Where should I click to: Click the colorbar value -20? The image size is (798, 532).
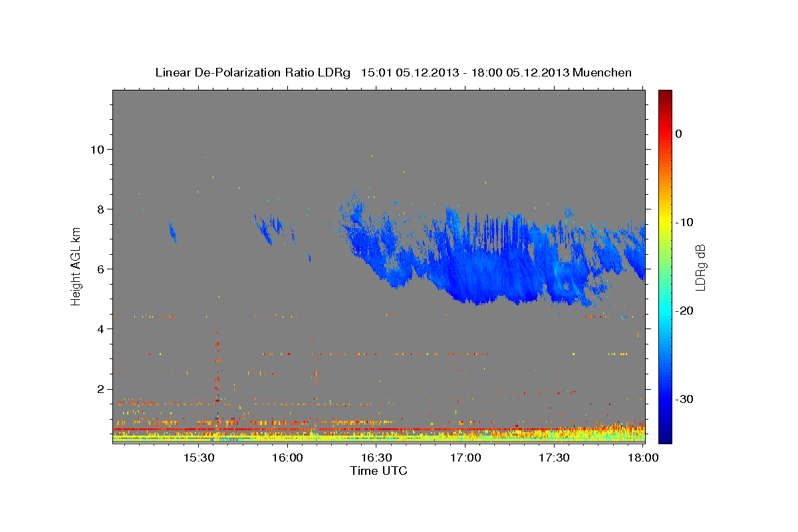[x=685, y=311]
